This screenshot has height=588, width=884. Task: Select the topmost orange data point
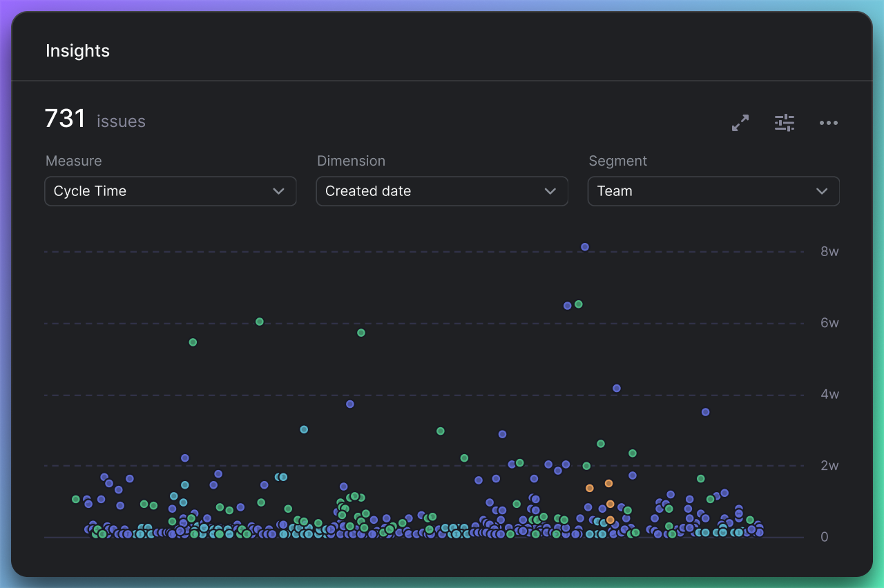pos(608,484)
